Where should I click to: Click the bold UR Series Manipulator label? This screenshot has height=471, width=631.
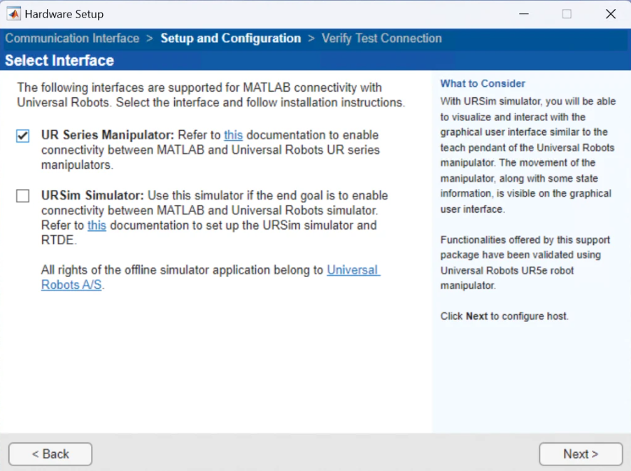pyautogui.click(x=108, y=135)
